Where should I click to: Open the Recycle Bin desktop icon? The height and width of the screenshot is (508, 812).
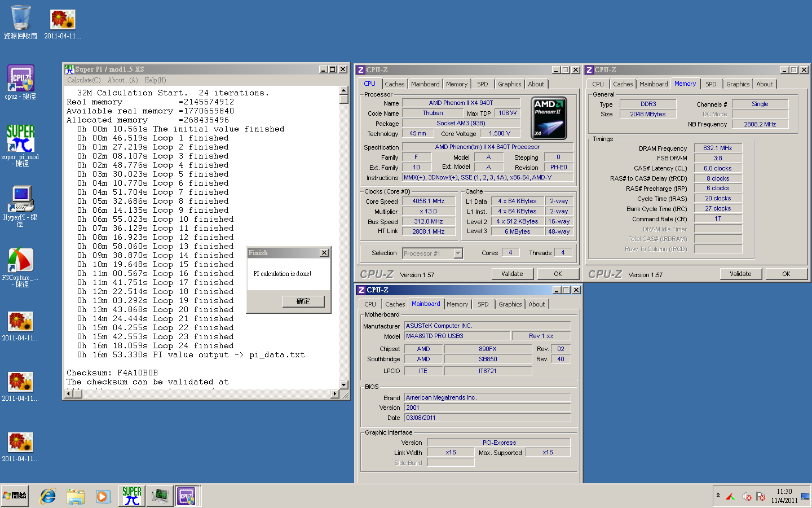click(x=21, y=23)
